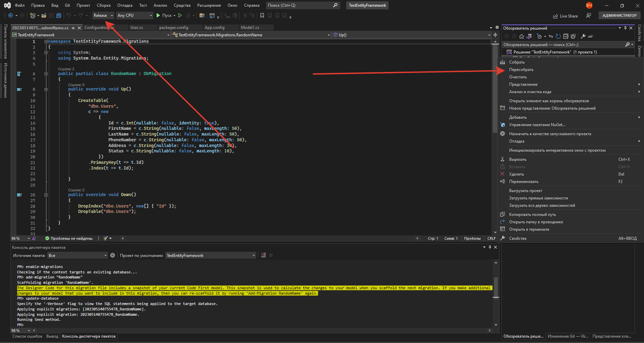644x343 pixels.
Task: Open the Any CPU platform dropdown
Action: 135,15
